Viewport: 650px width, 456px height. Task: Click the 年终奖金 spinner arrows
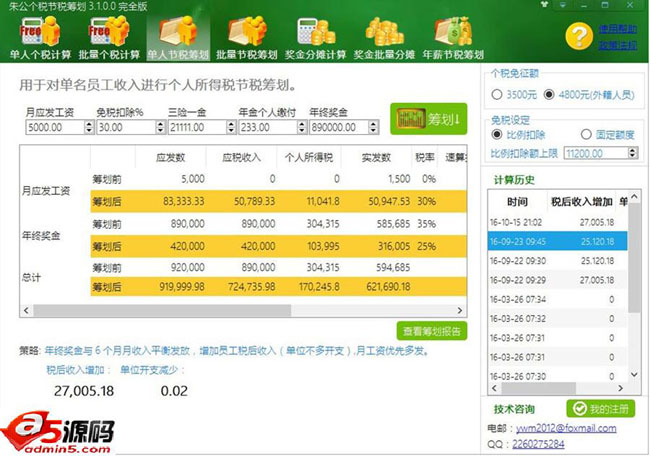374,127
